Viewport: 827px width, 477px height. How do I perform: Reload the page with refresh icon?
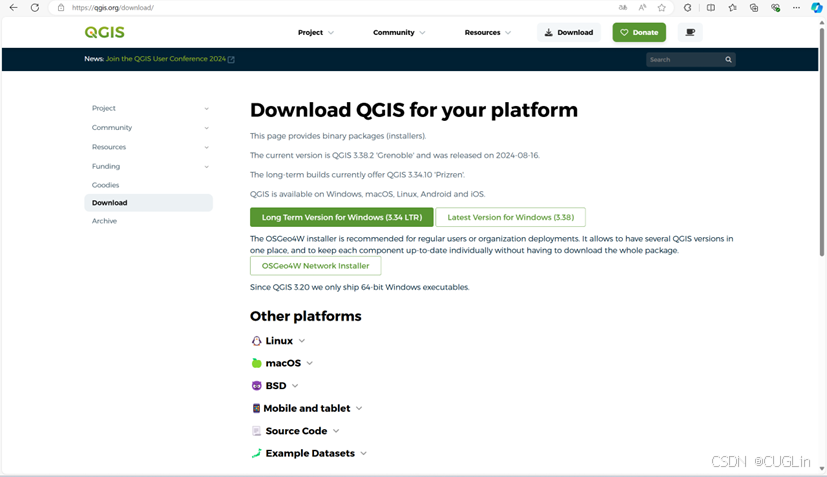[35, 7]
